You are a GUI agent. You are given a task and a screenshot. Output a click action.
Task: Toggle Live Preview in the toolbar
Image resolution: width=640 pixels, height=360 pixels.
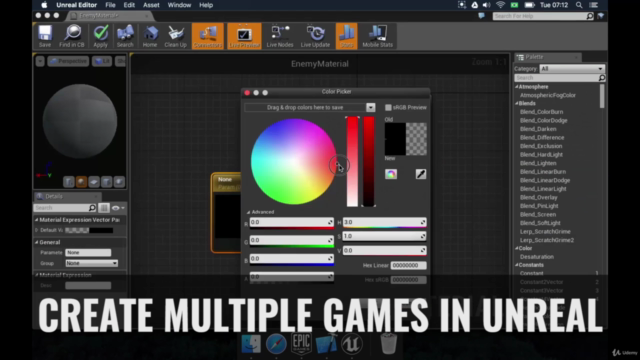click(x=244, y=36)
